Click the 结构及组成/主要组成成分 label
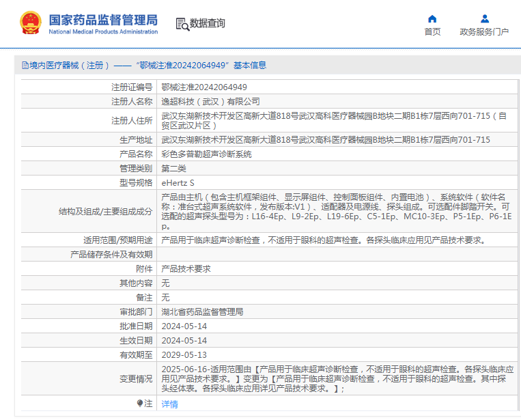Screen dimensions: 521x420 [105, 212]
